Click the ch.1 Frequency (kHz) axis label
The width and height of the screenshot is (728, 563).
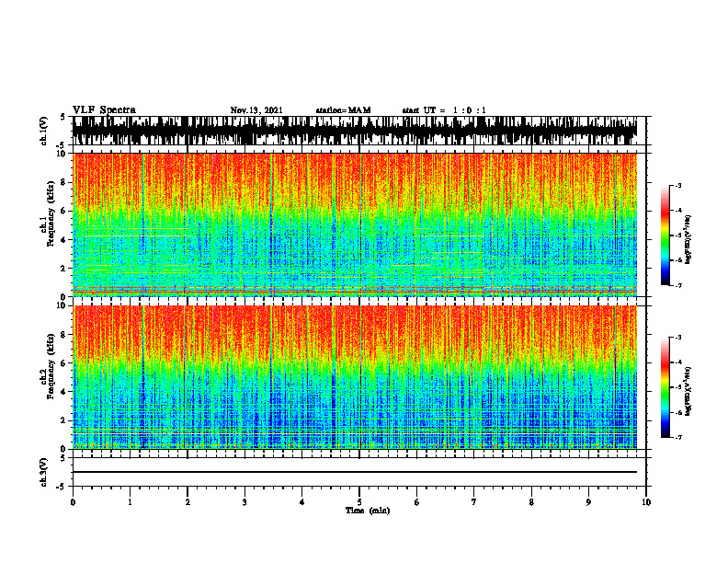[x=49, y=214]
